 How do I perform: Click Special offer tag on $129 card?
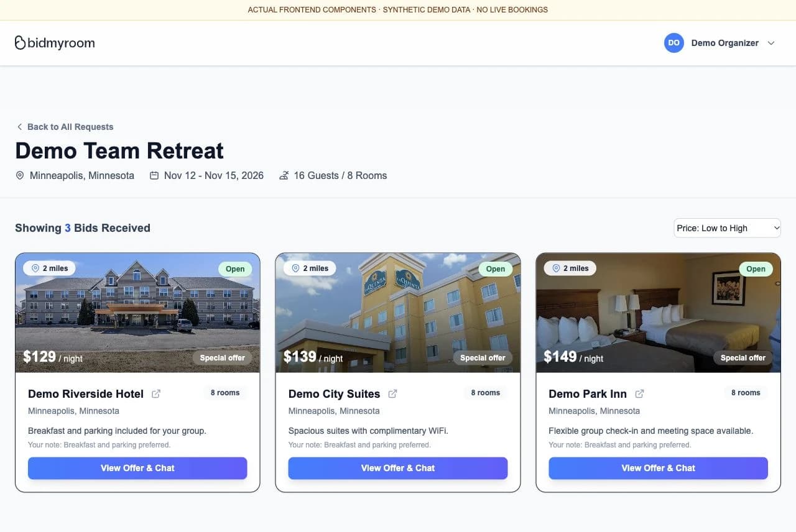(x=222, y=358)
